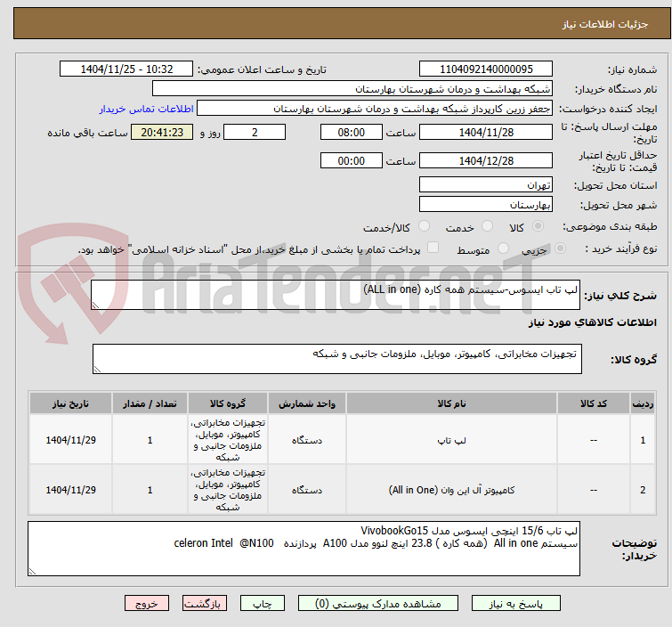Image resolution: width=672 pixels, height=627 pixels.
Task: Choose متوسط purchase process option
Action: [x=503, y=248]
